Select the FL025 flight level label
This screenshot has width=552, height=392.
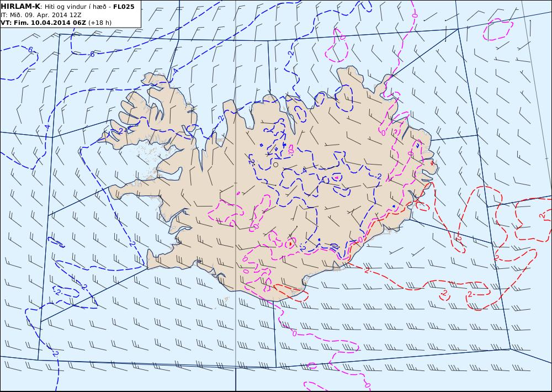124,7
